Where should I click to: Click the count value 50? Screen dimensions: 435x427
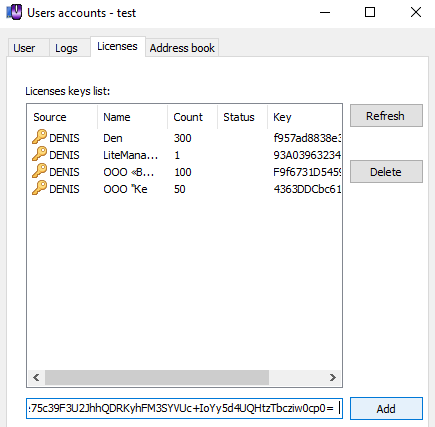pyautogui.click(x=180, y=189)
